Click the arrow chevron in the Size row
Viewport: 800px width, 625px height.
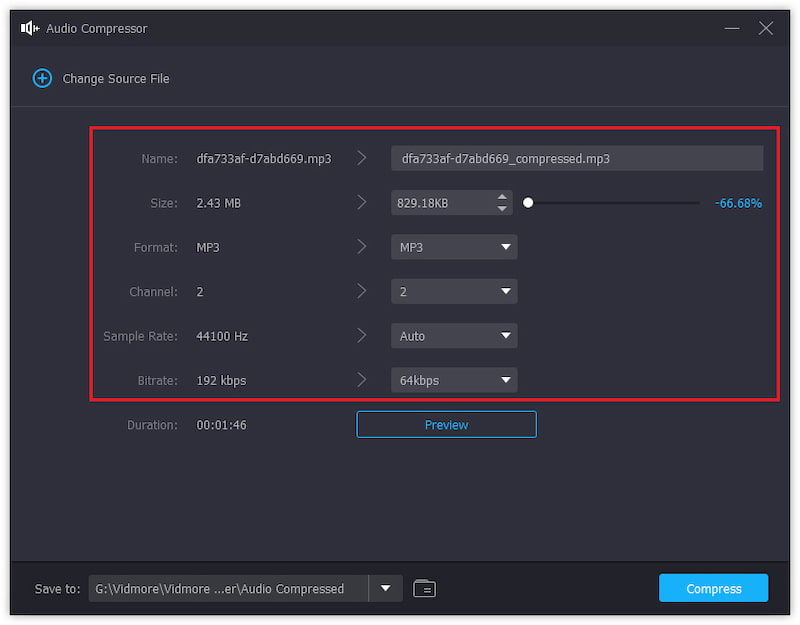pyautogui.click(x=362, y=203)
